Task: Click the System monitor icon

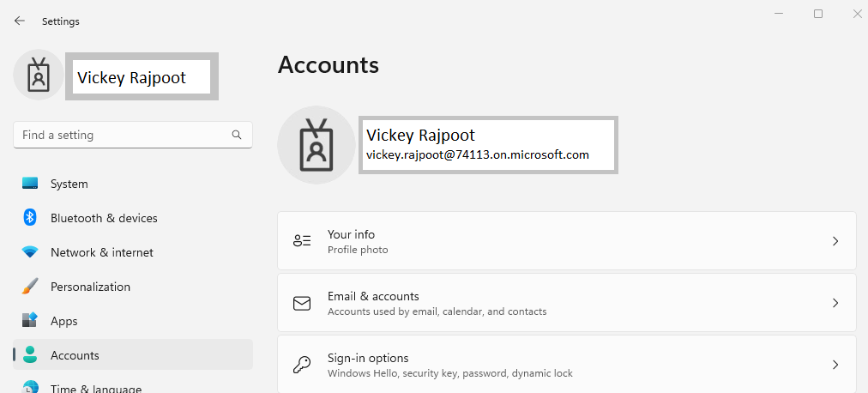Action: tap(30, 184)
